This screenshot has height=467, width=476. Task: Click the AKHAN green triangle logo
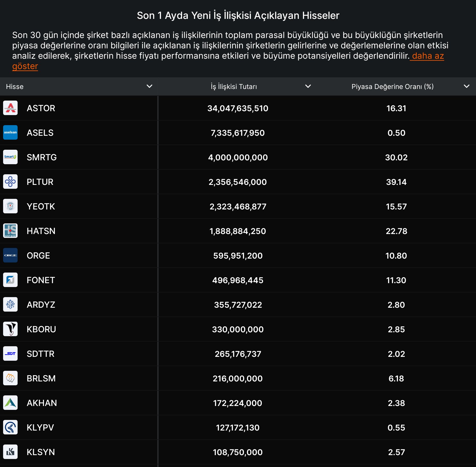10,403
